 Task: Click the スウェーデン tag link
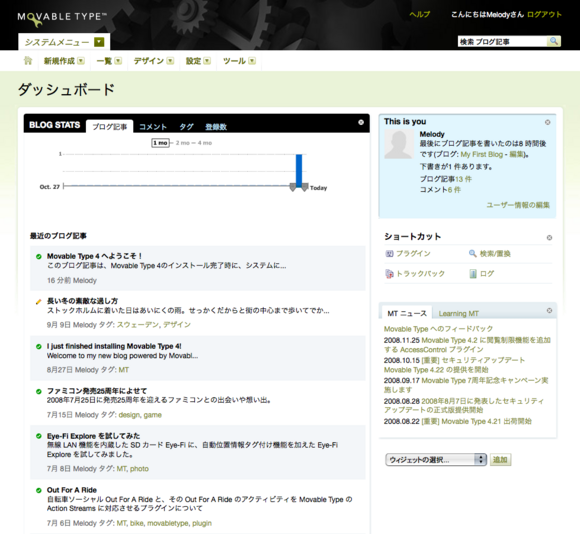point(138,325)
